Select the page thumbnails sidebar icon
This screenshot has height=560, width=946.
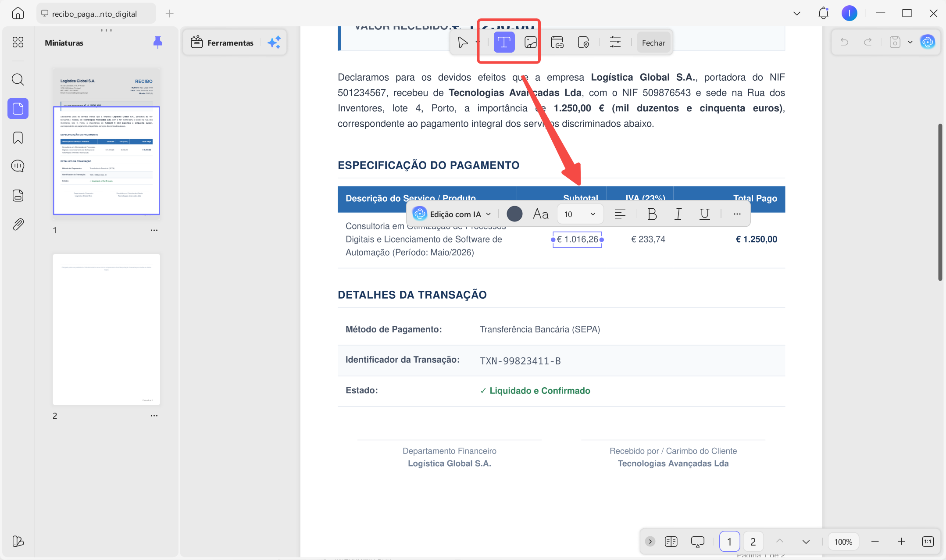(18, 108)
